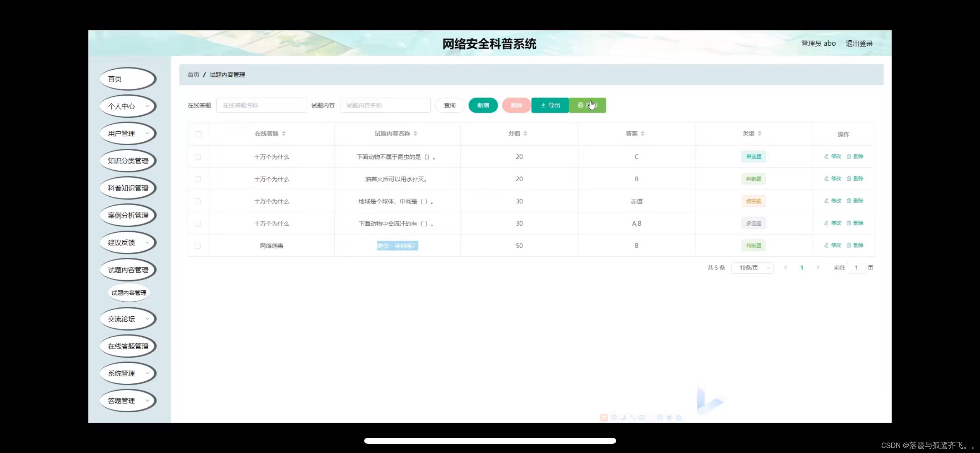Sort by 分值 column arrows
The height and width of the screenshot is (453, 980).
pos(525,134)
